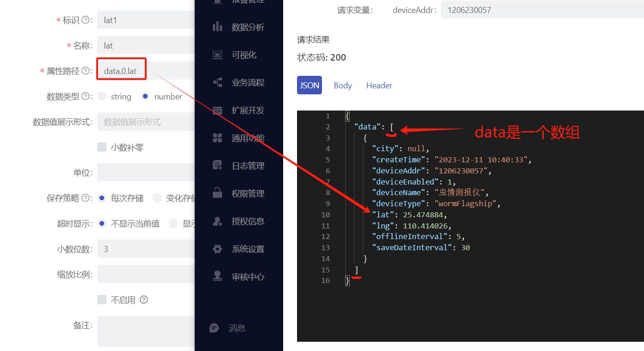Open 数据分析 bar chart icon in sidebar
Screen dimensions: 644x351
[x=217, y=27]
